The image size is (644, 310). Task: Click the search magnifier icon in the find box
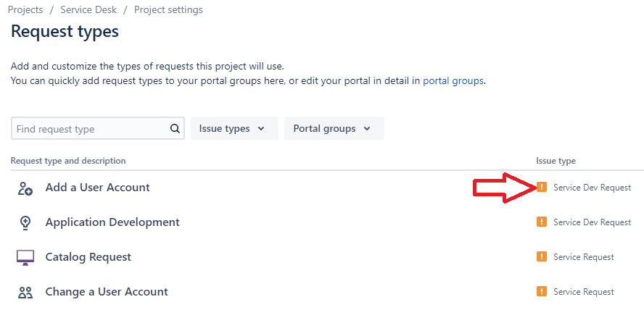[x=175, y=129]
